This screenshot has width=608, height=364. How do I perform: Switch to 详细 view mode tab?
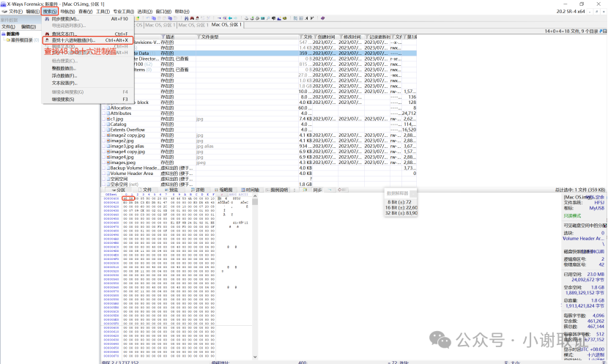coord(198,190)
